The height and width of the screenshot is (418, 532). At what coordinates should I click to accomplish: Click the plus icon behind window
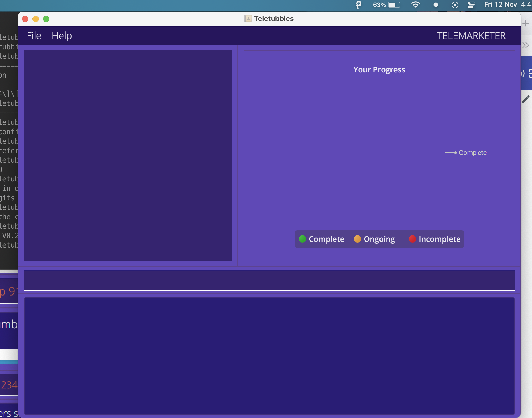tap(525, 24)
